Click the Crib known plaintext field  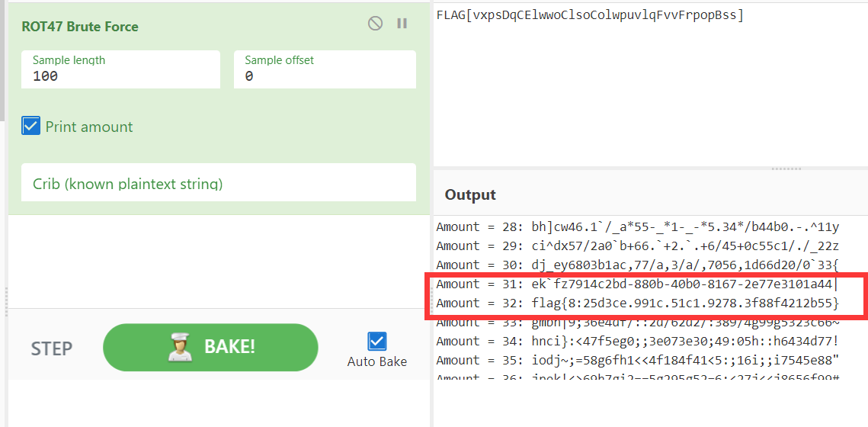click(x=218, y=184)
